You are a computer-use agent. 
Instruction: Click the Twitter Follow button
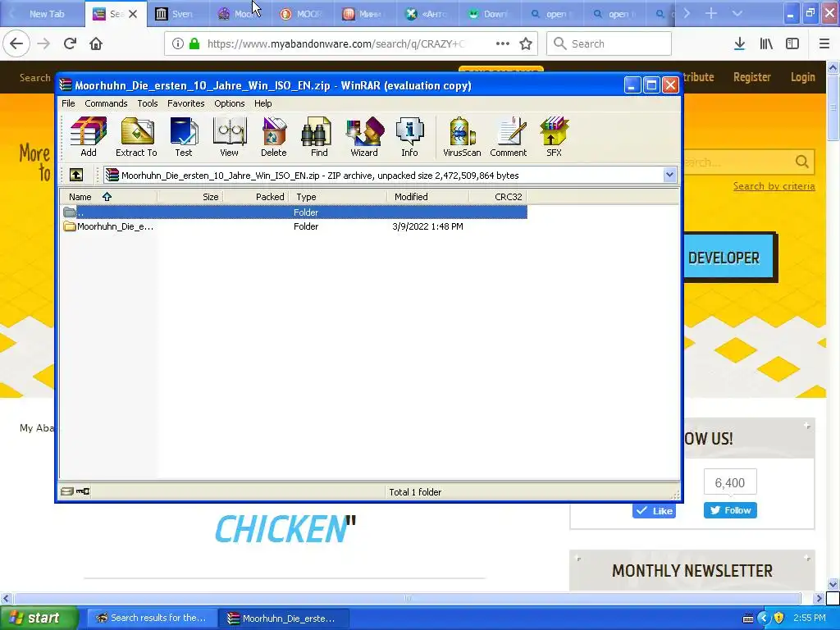[730, 510]
